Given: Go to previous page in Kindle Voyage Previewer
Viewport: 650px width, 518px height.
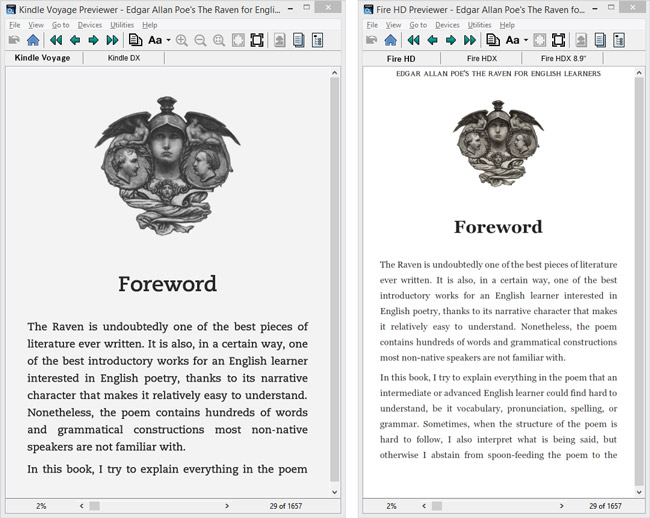Looking at the screenshot, I should (x=75, y=40).
